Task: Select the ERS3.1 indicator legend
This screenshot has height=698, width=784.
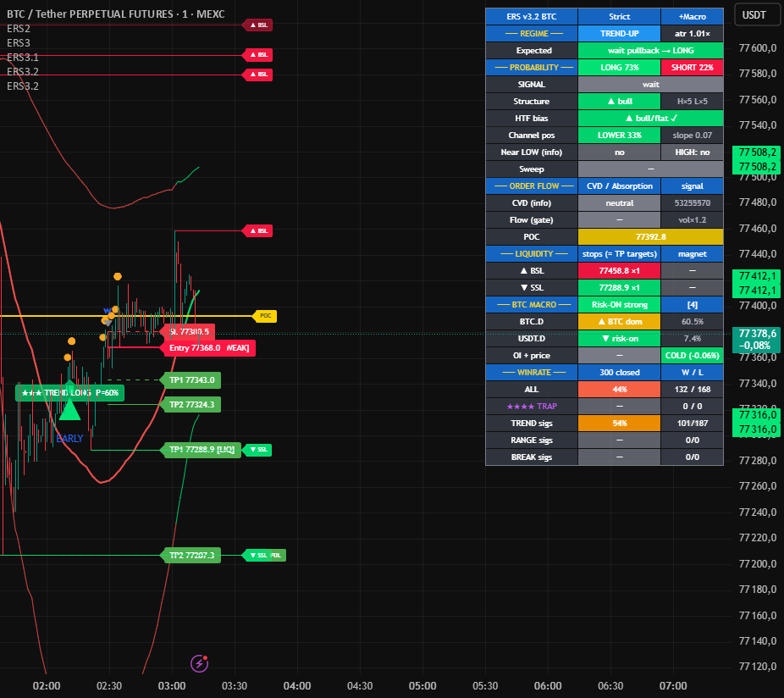Action: [23, 58]
